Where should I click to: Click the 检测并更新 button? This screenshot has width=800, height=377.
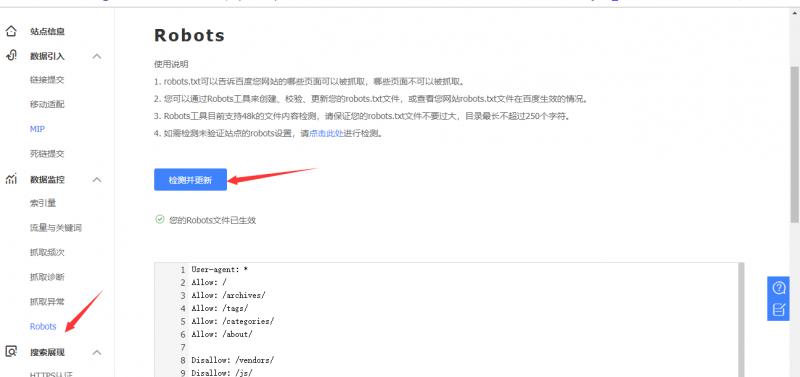click(x=190, y=180)
